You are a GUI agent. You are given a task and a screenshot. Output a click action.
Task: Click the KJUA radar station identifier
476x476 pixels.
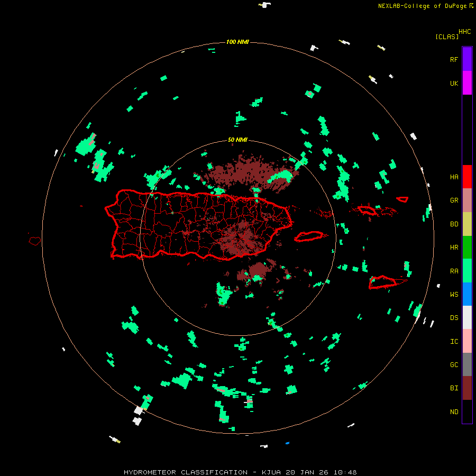272,472
